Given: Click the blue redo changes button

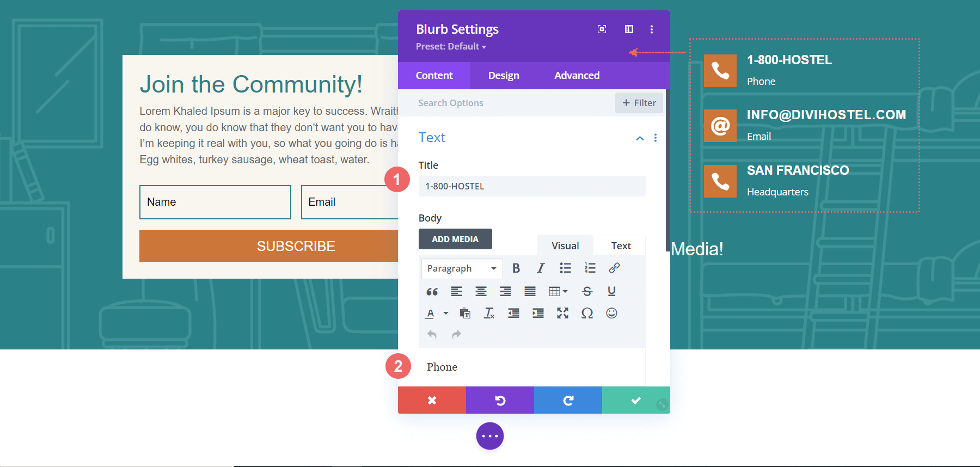Looking at the screenshot, I should (x=568, y=400).
